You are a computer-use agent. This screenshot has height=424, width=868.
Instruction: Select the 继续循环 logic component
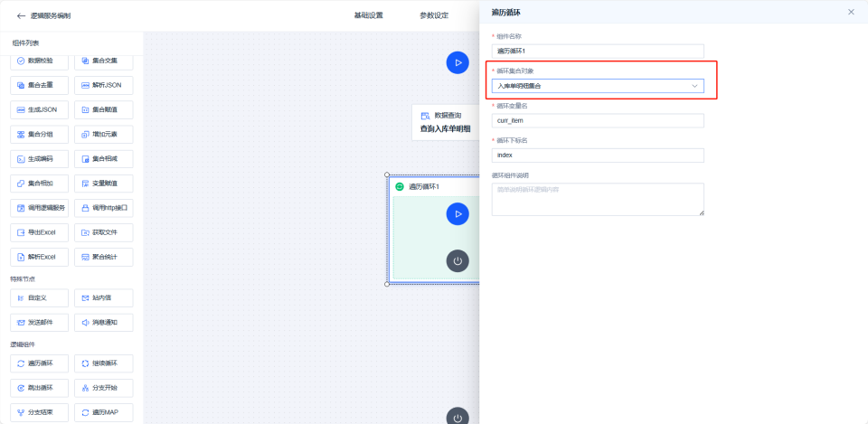103,363
